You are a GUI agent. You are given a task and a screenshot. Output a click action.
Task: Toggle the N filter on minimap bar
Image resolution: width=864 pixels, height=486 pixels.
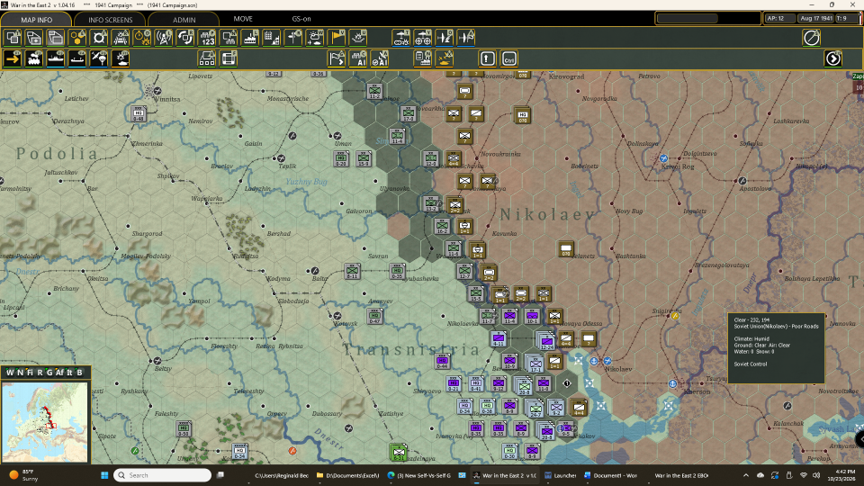[20, 372]
